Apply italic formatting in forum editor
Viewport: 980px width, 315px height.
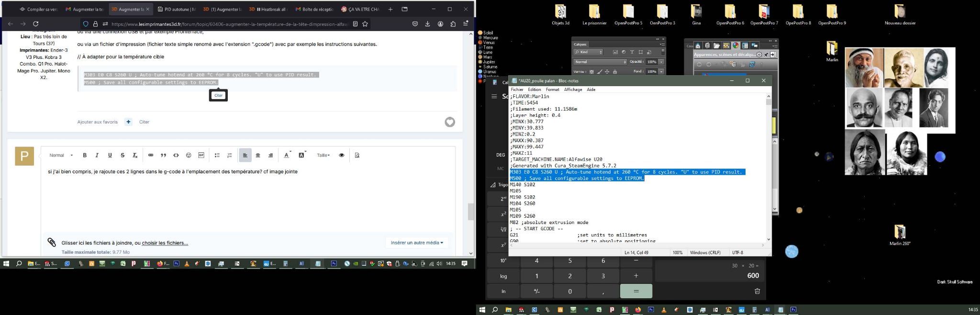97,155
